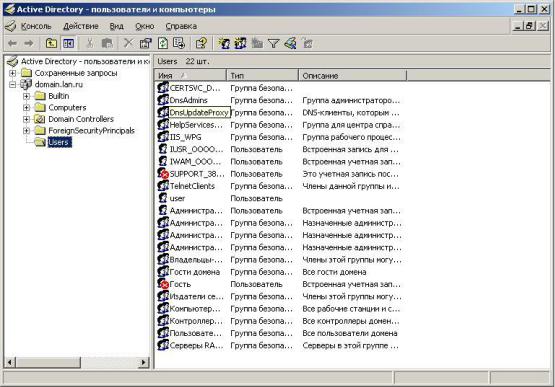Select the IIS_WPG group row
This screenshot has height=387, width=555.
tap(279, 137)
